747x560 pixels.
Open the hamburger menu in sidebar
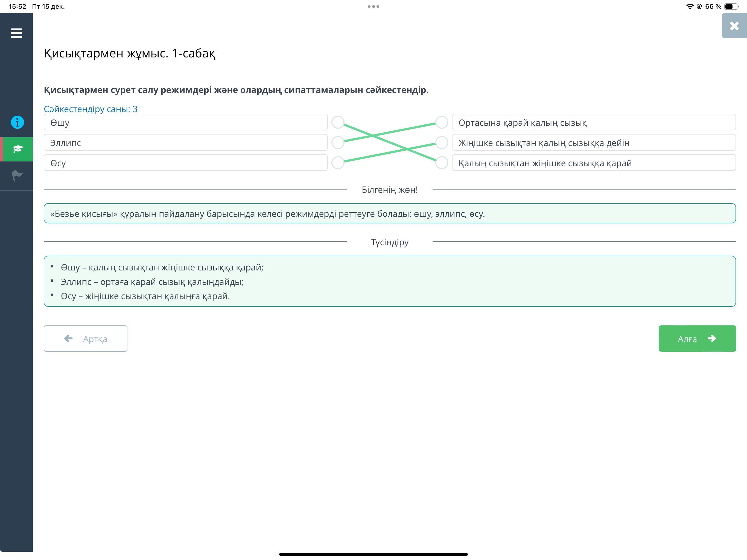[x=16, y=33]
